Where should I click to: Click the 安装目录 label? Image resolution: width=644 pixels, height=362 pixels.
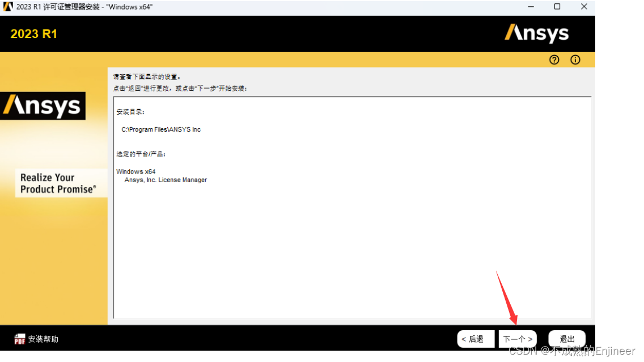pyautogui.click(x=130, y=112)
